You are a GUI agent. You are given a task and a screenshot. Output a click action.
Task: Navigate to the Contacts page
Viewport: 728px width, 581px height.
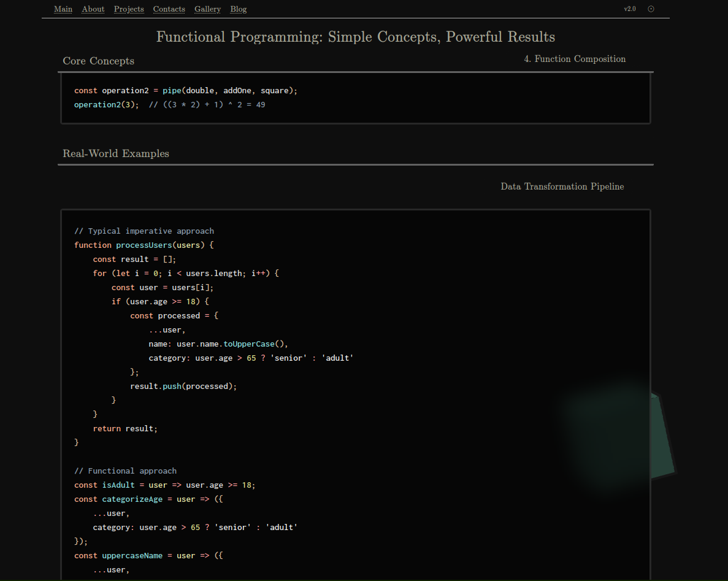click(x=169, y=9)
